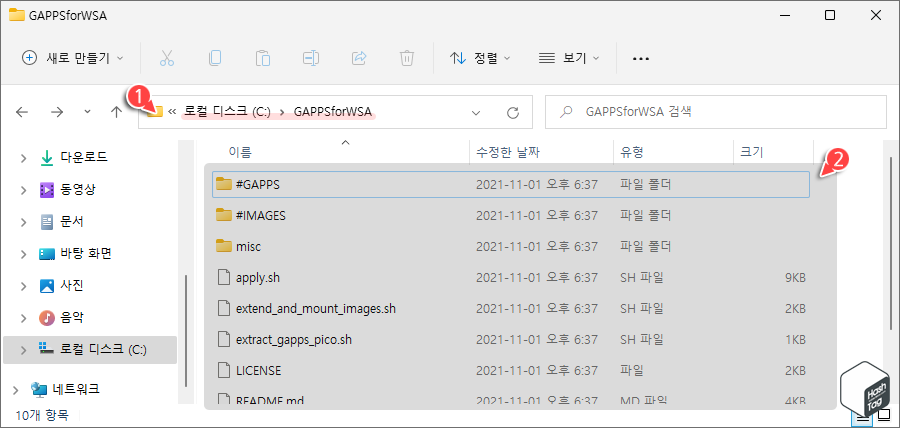Sort by the 크기 column header
The height and width of the screenshot is (428, 900).
coord(752,153)
